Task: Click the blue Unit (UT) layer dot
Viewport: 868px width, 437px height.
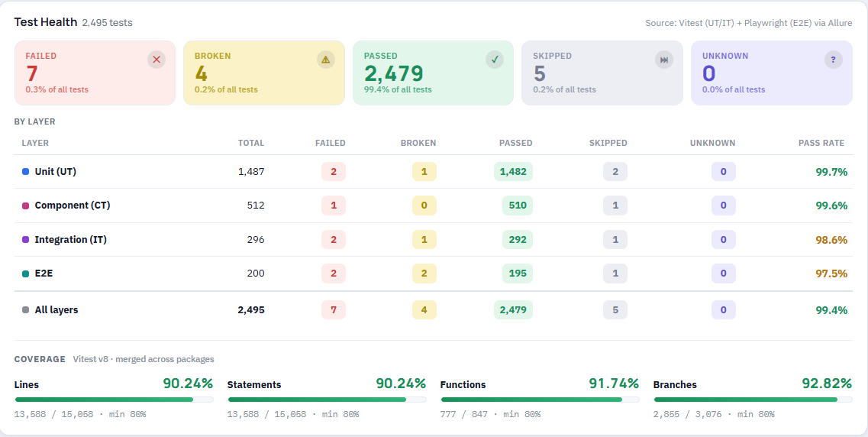Action: (x=25, y=172)
